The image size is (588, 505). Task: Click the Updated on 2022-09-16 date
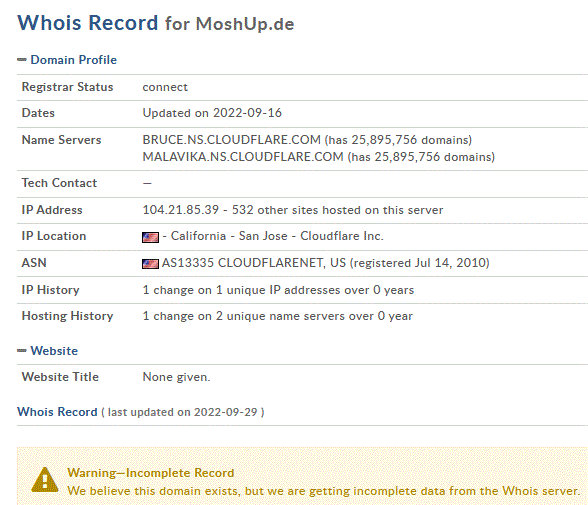[x=212, y=113]
